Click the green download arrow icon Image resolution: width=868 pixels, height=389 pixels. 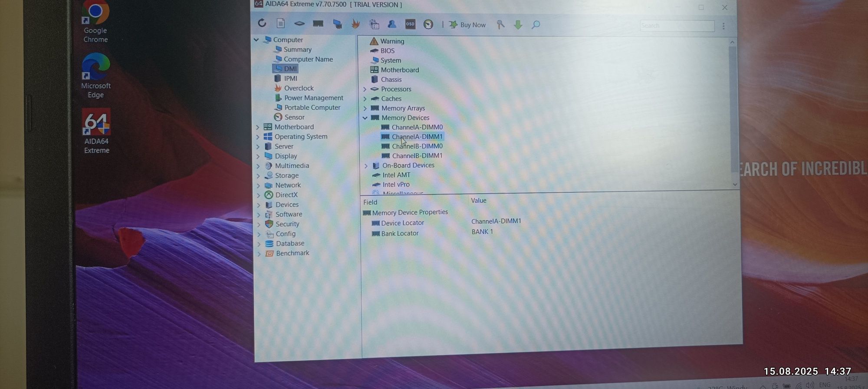point(518,25)
